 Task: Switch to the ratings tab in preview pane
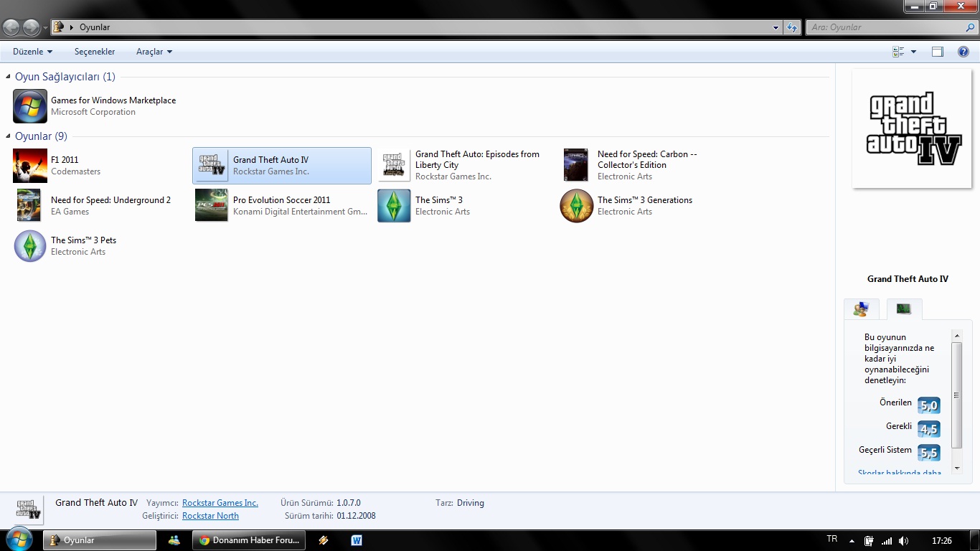pos(861,309)
